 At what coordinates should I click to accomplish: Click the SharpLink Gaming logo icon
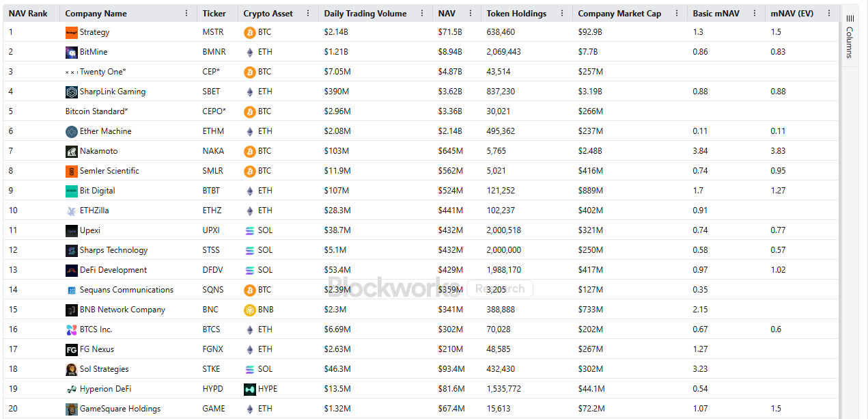pos(72,92)
